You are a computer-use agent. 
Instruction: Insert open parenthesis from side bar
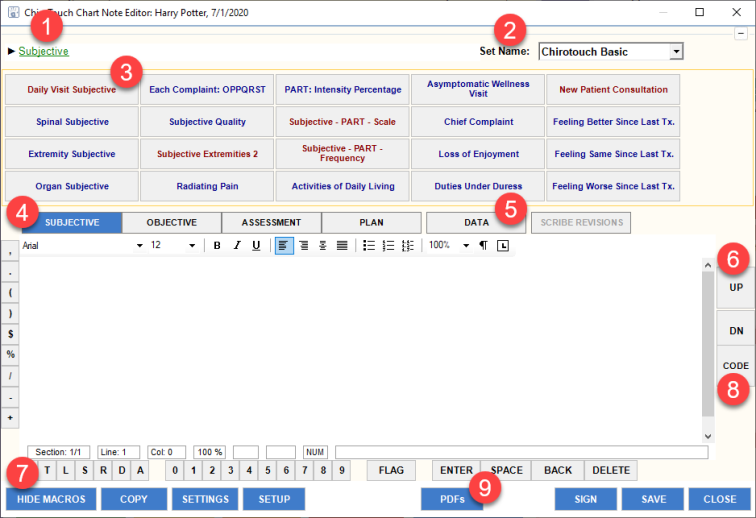[10, 293]
